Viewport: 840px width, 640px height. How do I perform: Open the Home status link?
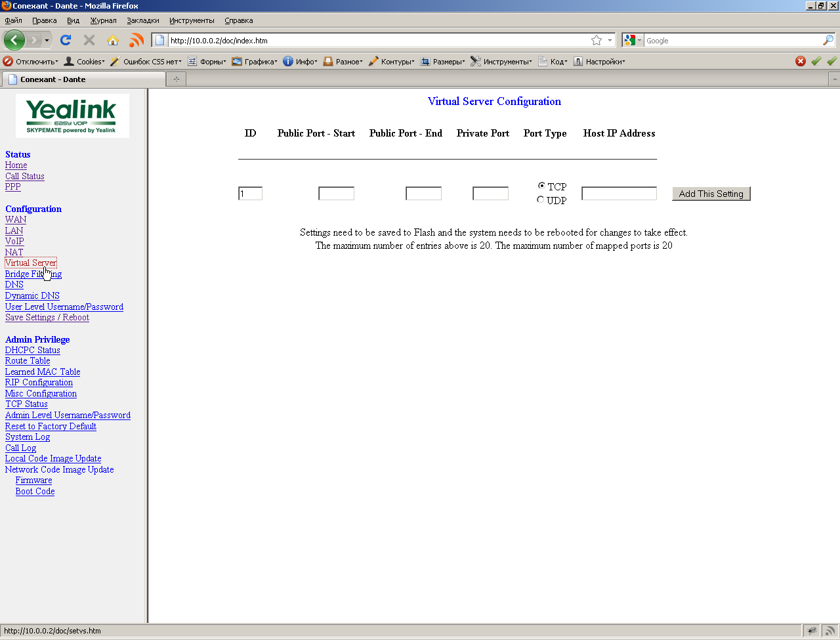click(16, 165)
